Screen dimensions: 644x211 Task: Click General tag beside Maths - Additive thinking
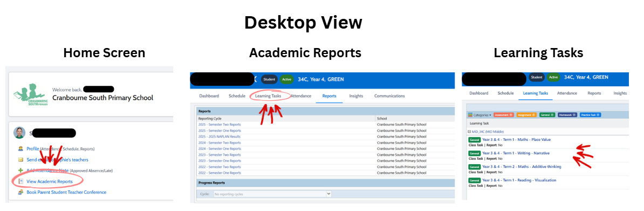(x=475, y=167)
